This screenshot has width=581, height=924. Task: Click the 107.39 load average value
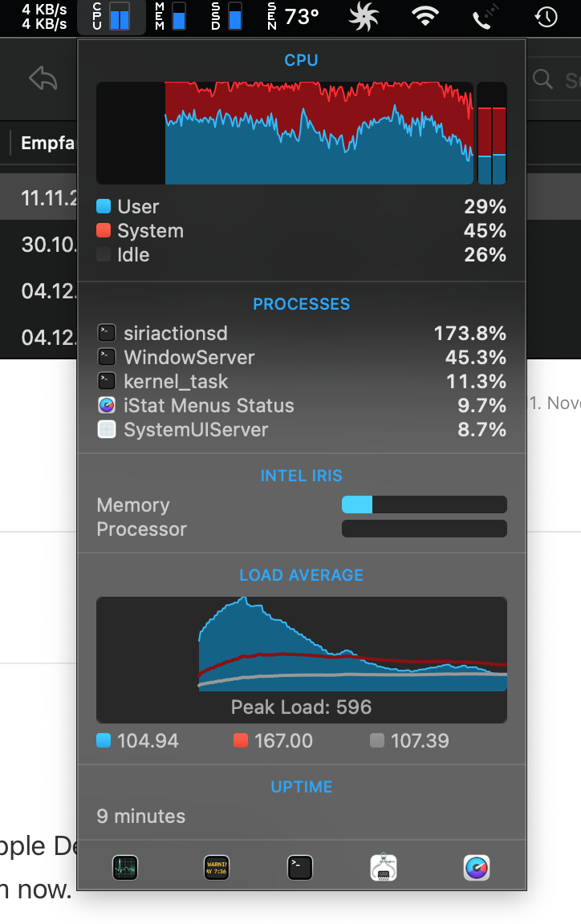click(420, 741)
